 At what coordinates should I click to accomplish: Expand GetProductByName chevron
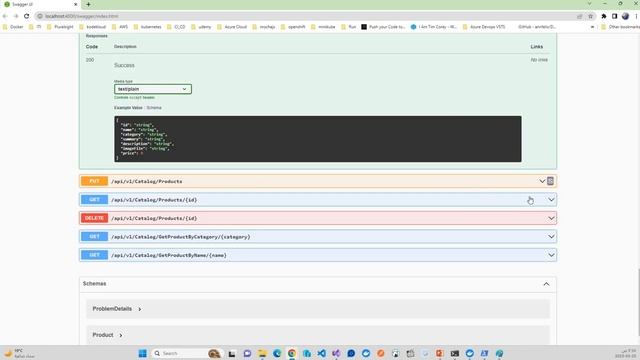point(551,255)
